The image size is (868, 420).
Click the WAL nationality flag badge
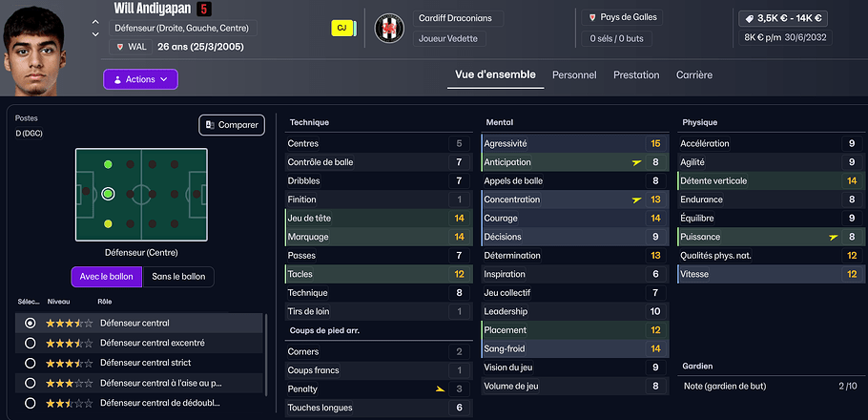click(129, 47)
